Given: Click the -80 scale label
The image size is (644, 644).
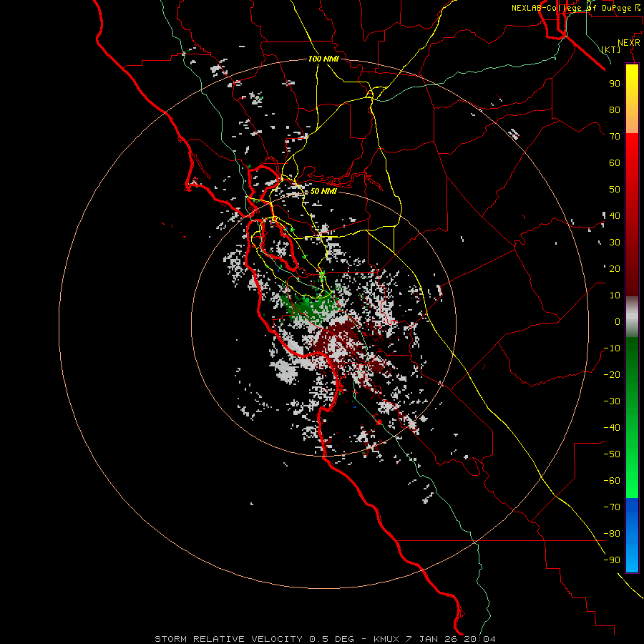Looking at the screenshot, I should [612, 534].
